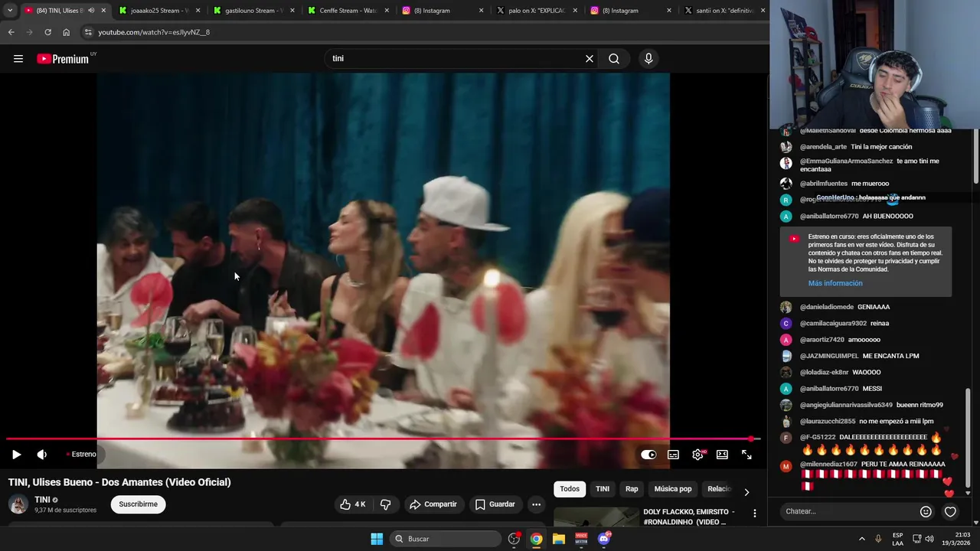The height and width of the screenshot is (551, 980).
Task: Click the Guardar save button
Action: coord(495,504)
